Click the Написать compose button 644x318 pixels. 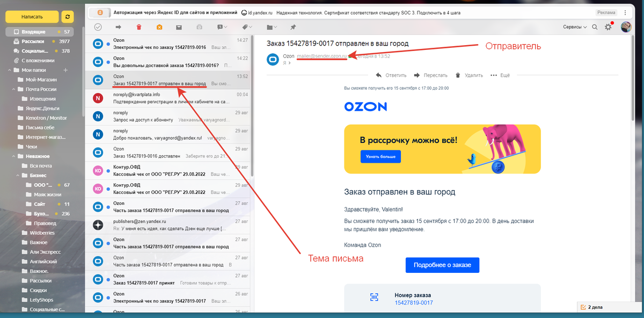coord(32,17)
